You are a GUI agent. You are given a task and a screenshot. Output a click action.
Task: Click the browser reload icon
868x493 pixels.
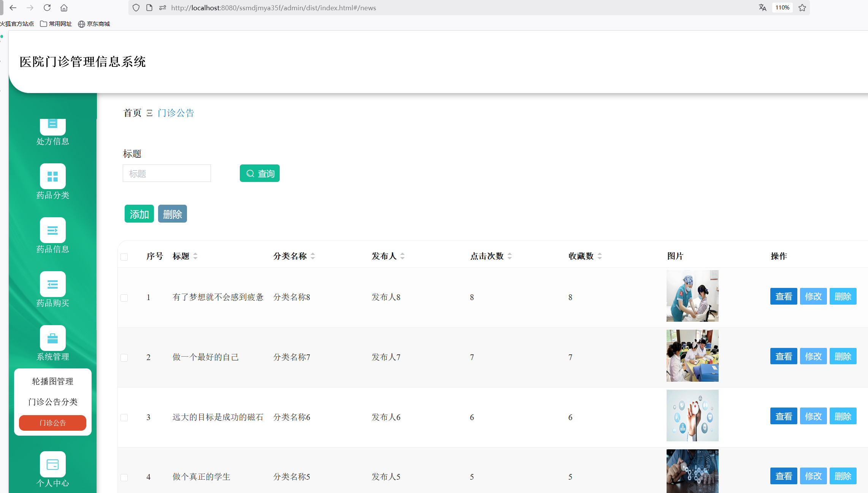click(47, 8)
